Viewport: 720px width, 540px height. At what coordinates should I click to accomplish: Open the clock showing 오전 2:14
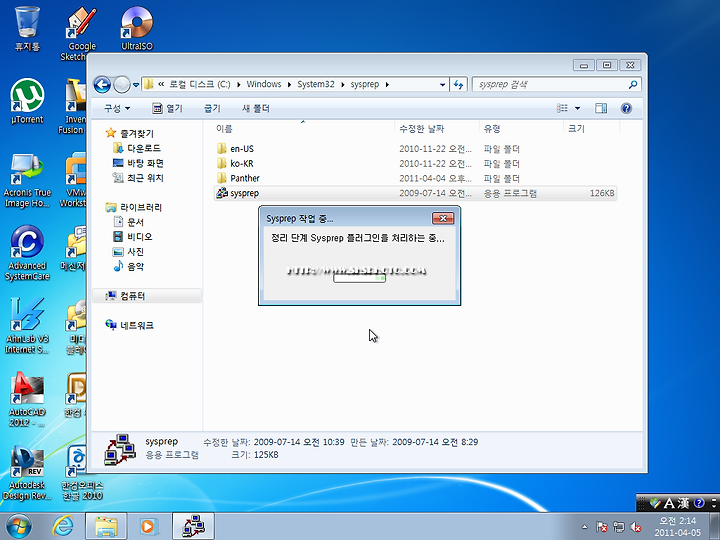pos(678,527)
